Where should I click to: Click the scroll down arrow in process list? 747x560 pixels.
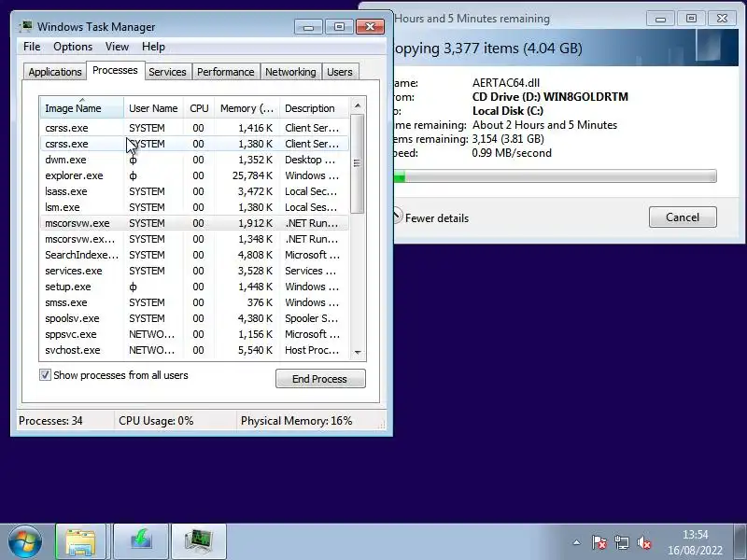358,353
